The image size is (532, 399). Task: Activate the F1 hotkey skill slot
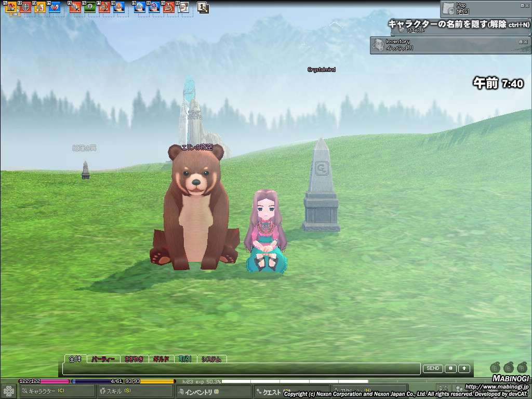pos(11,7)
